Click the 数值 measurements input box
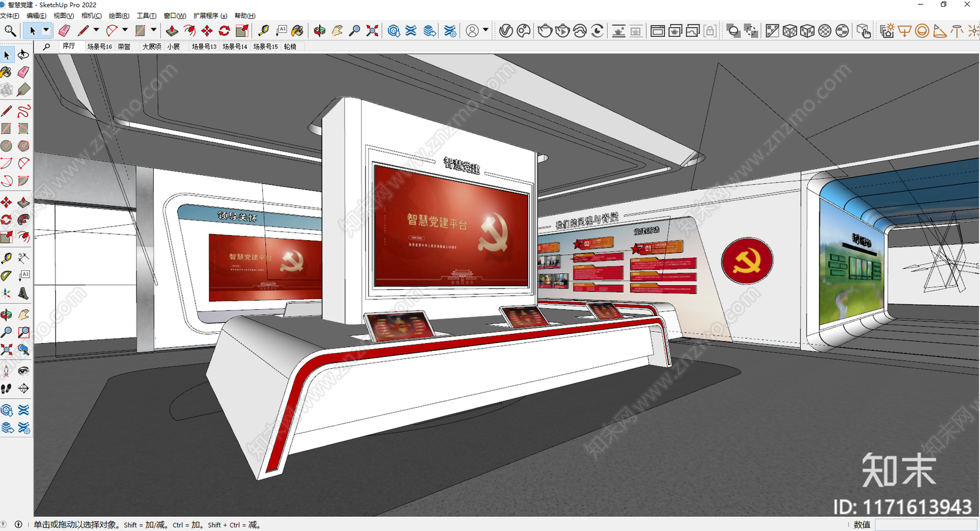 925,525
